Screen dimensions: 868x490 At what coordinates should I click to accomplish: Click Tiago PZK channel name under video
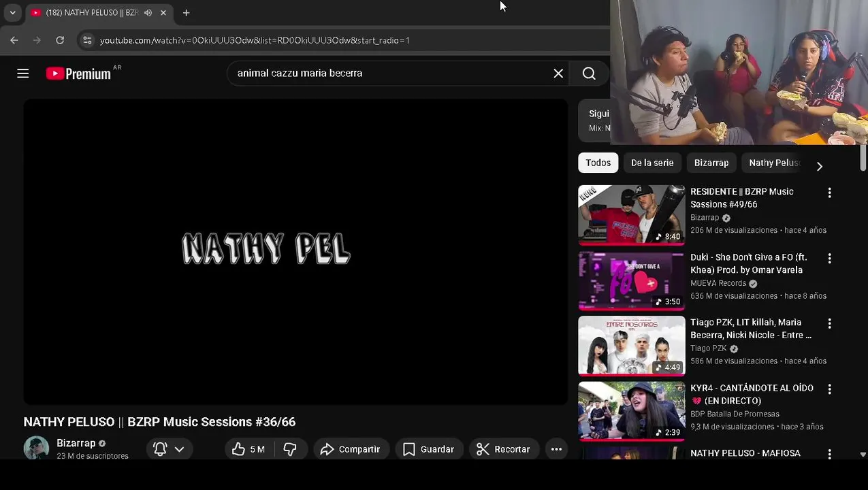coord(709,348)
